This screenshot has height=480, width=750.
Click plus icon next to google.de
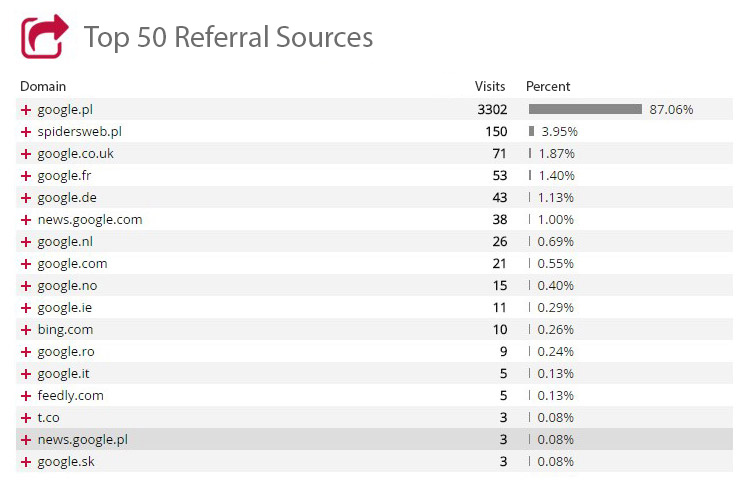(x=26, y=198)
